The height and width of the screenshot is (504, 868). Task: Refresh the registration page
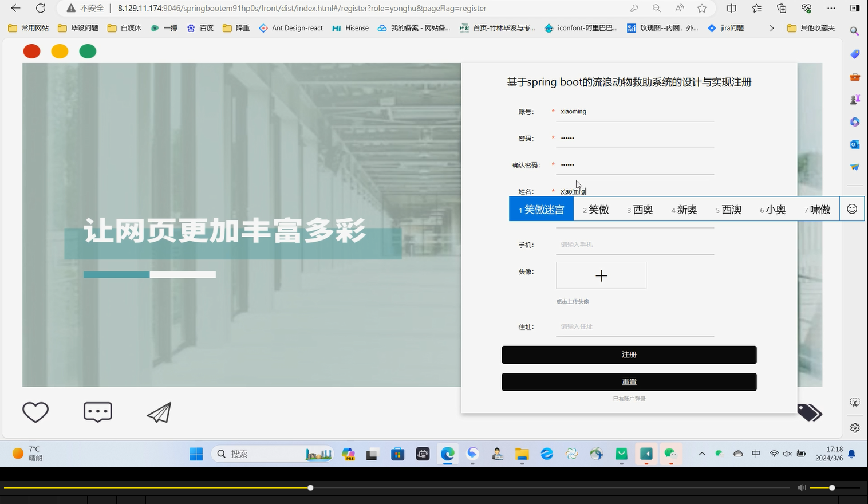pyautogui.click(x=40, y=9)
